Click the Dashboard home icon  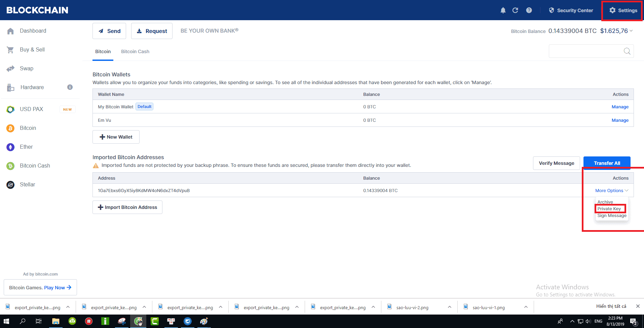point(10,31)
